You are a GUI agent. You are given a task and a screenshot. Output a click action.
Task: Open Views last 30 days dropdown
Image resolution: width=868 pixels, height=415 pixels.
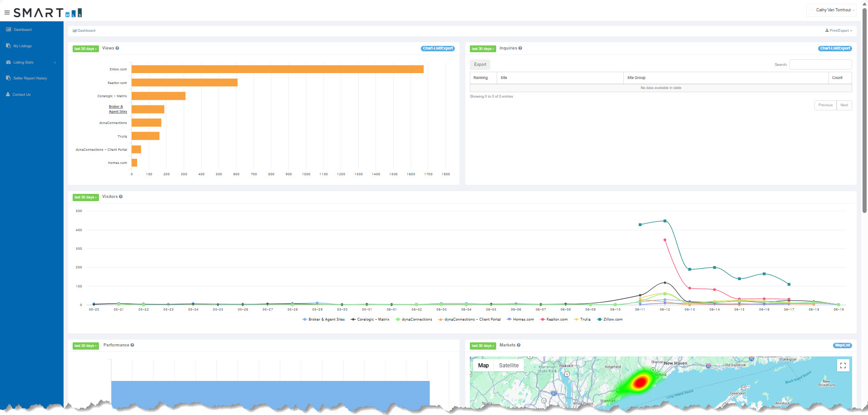pyautogui.click(x=86, y=49)
